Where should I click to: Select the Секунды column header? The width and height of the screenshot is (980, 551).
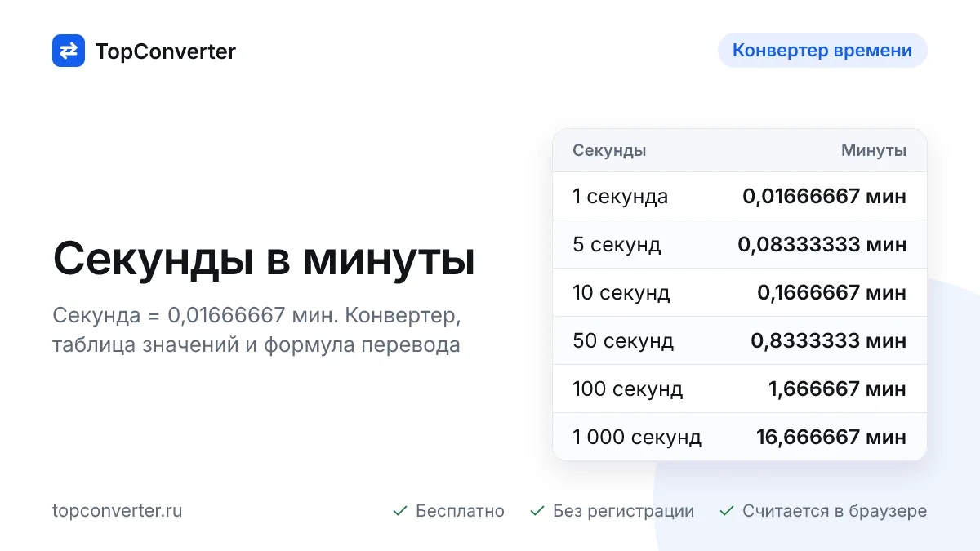click(609, 150)
